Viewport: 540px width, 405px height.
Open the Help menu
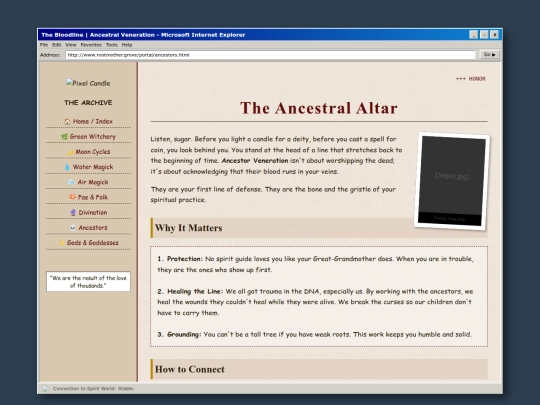127,45
